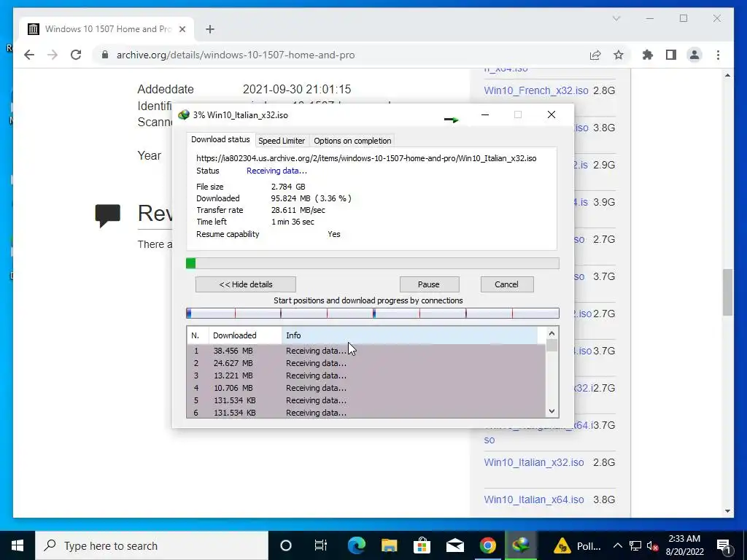
Task: Close the Windows 10 1507 browser tab
Action: click(182, 29)
